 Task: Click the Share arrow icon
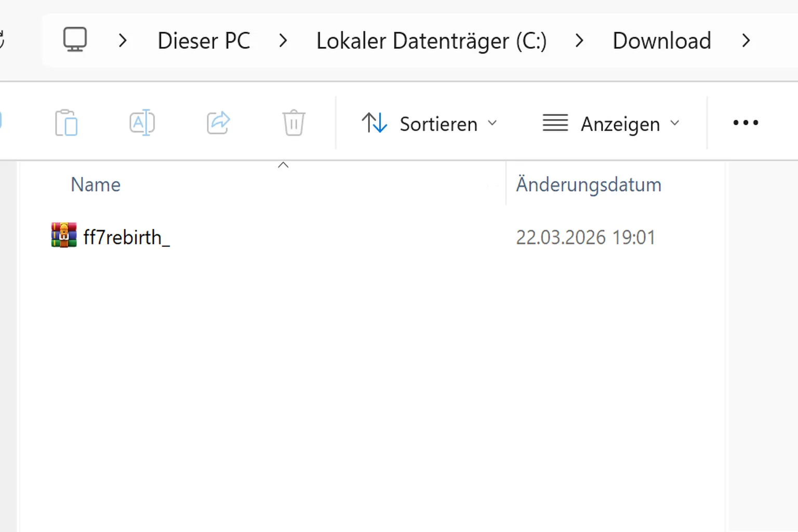click(218, 123)
